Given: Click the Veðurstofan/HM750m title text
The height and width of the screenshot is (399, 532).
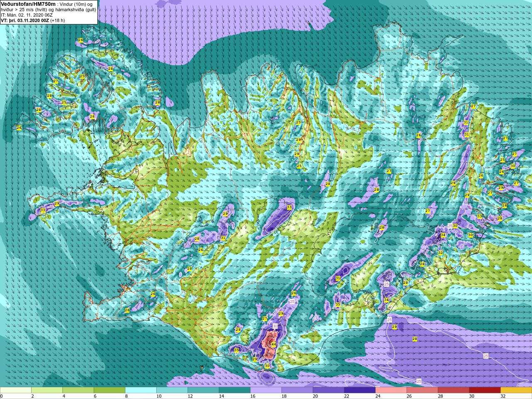Looking at the screenshot, I should [x=28, y=4].
